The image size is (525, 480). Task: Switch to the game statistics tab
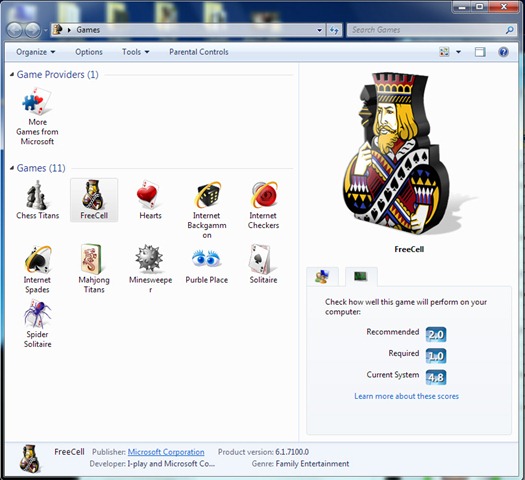322,276
